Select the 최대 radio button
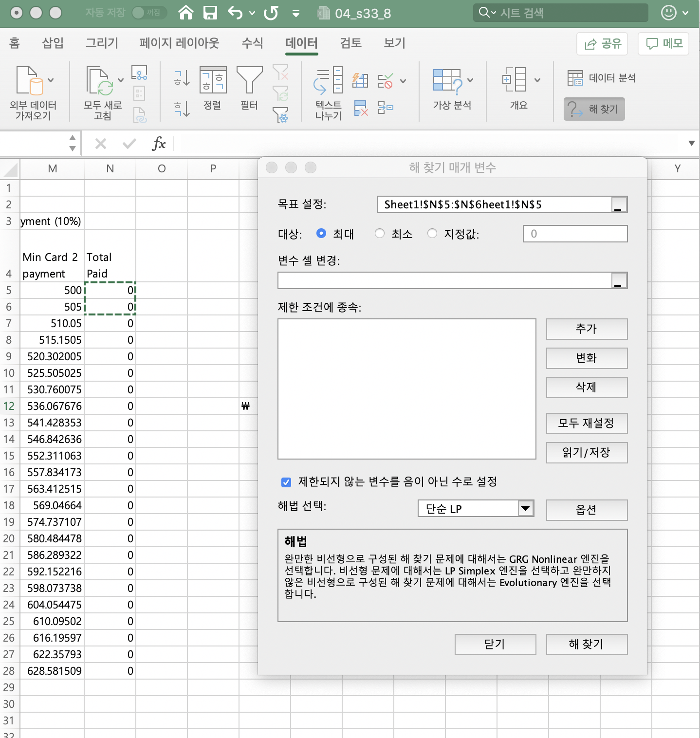700x738 pixels. 321,234
